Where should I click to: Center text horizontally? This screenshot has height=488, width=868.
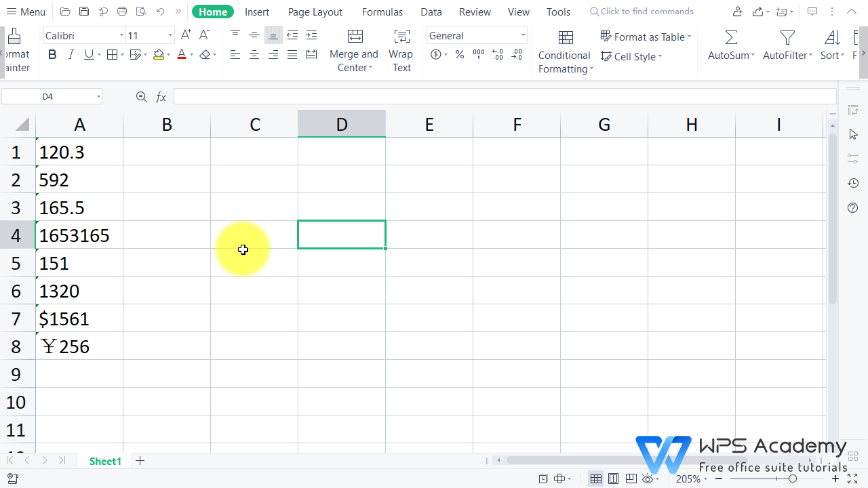pyautogui.click(x=254, y=55)
